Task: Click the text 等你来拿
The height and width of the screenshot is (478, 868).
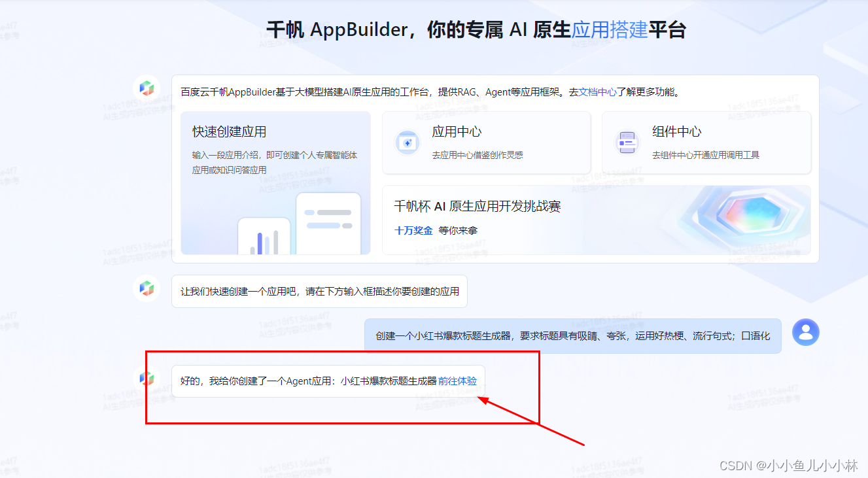Action: (x=458, y=230)
